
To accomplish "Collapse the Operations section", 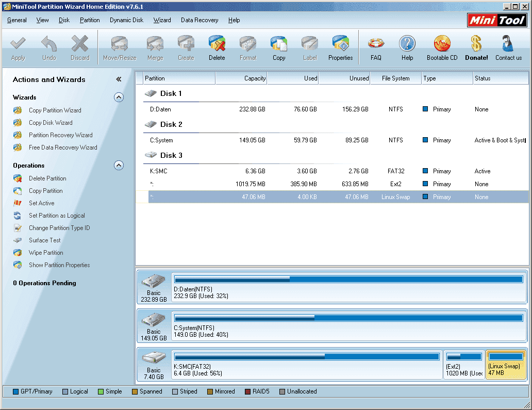I will pos(119,166).
